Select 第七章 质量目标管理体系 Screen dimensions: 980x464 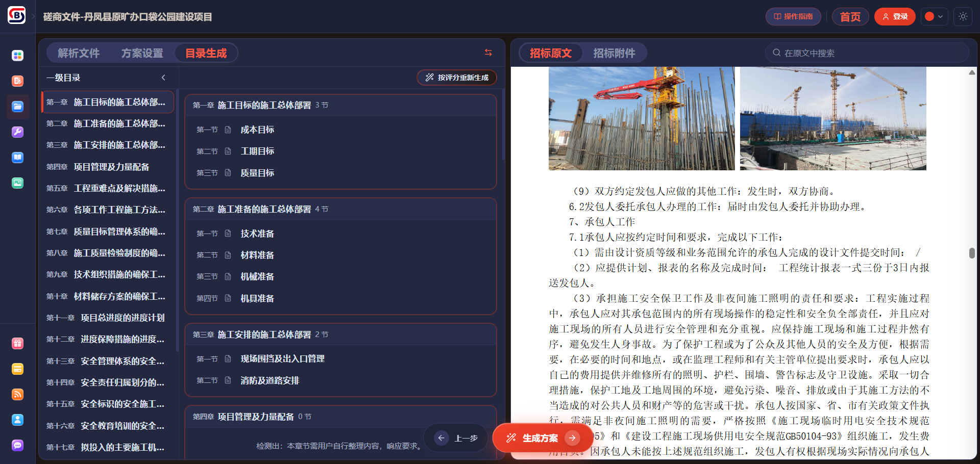(108, 231)
